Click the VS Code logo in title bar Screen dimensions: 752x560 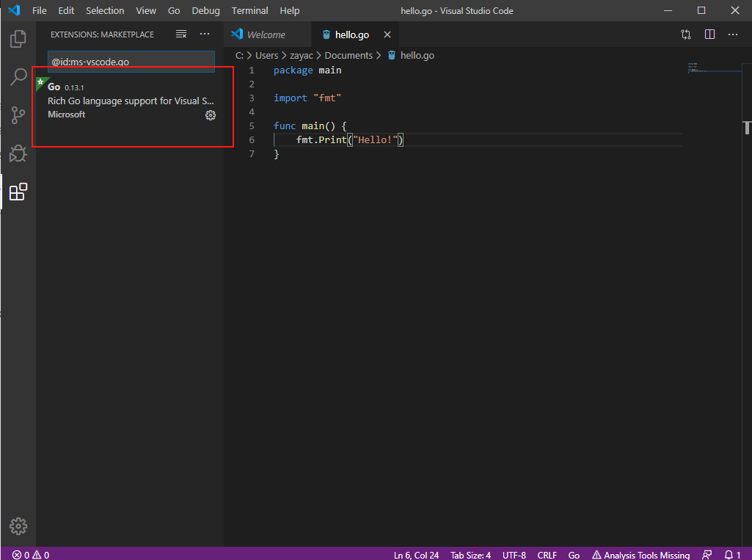coord(15,10)
